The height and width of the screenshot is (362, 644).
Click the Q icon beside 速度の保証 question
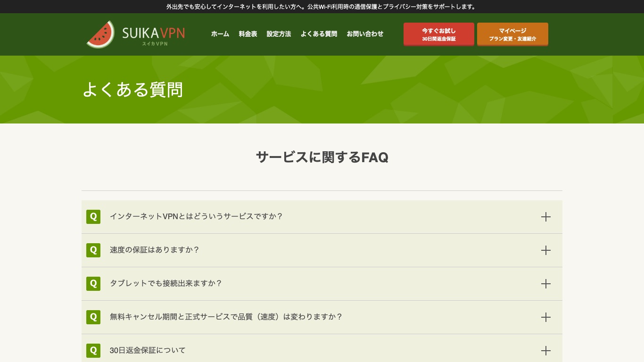click(x=93, y=250)
